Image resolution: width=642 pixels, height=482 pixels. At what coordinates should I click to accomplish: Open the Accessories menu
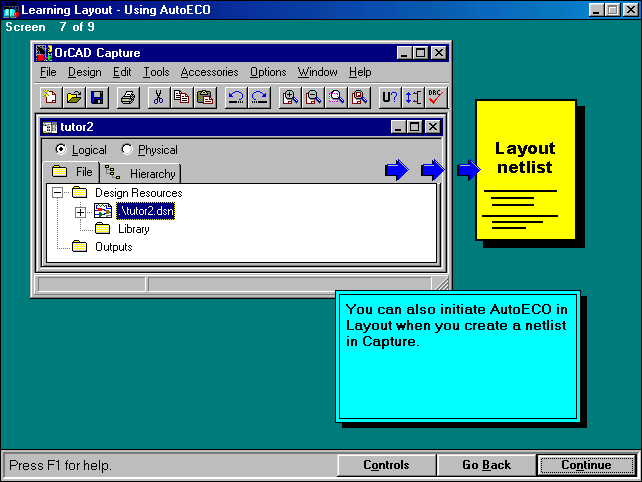[209, 72]
